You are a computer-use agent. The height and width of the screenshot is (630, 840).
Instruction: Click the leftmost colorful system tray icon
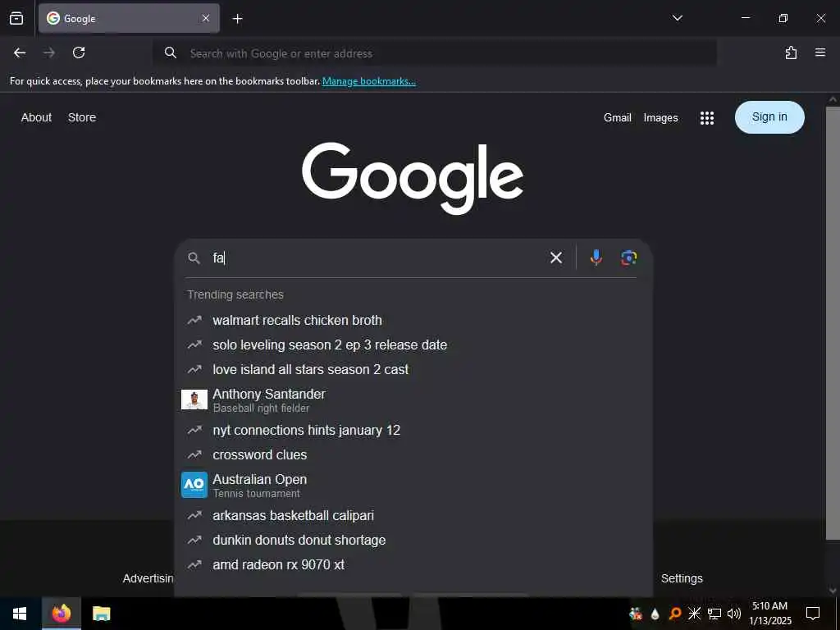[x=636, y=614]
